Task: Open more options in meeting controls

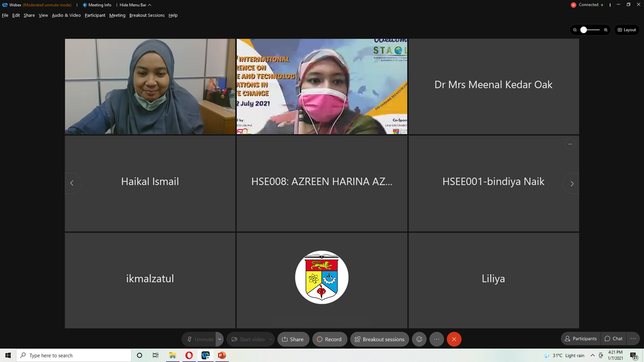Action: [436, 339]
